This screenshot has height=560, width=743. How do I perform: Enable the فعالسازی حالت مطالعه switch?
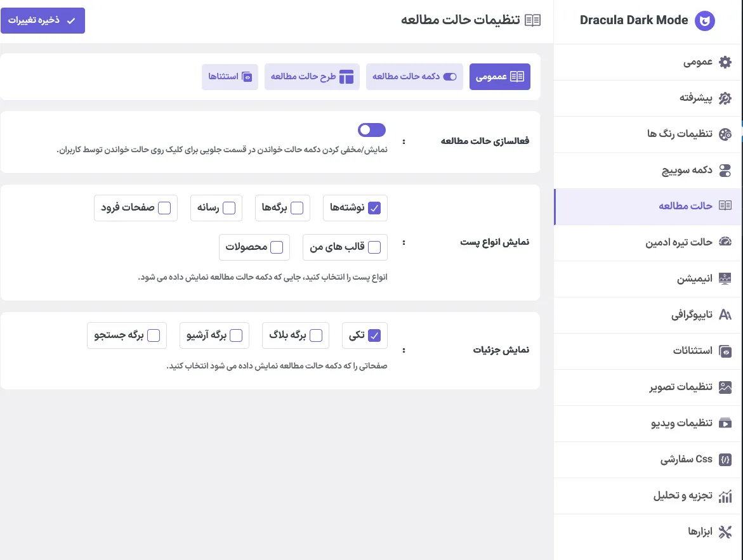pos(372,130)
